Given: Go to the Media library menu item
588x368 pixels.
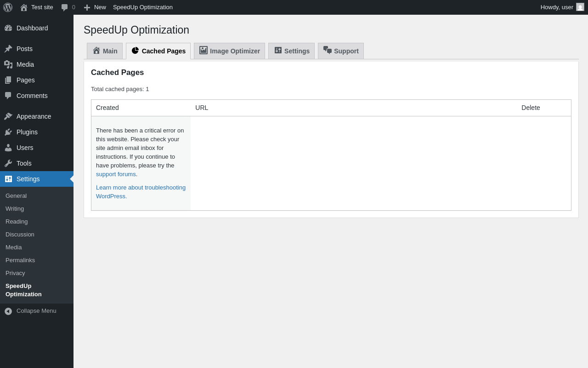Looking at the screenshot, I should click(25, 64).
